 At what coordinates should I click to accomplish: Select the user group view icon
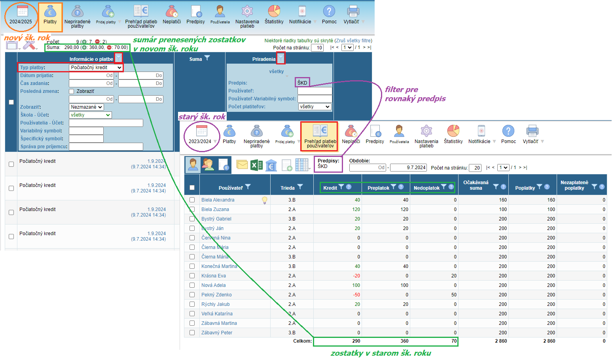tap(208, 165)
